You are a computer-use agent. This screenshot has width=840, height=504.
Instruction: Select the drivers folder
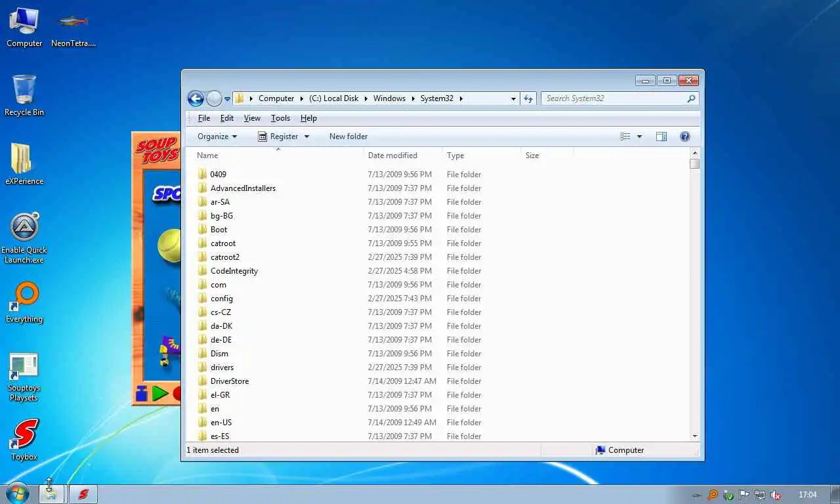pyautogui.click(x=222, y=367)
